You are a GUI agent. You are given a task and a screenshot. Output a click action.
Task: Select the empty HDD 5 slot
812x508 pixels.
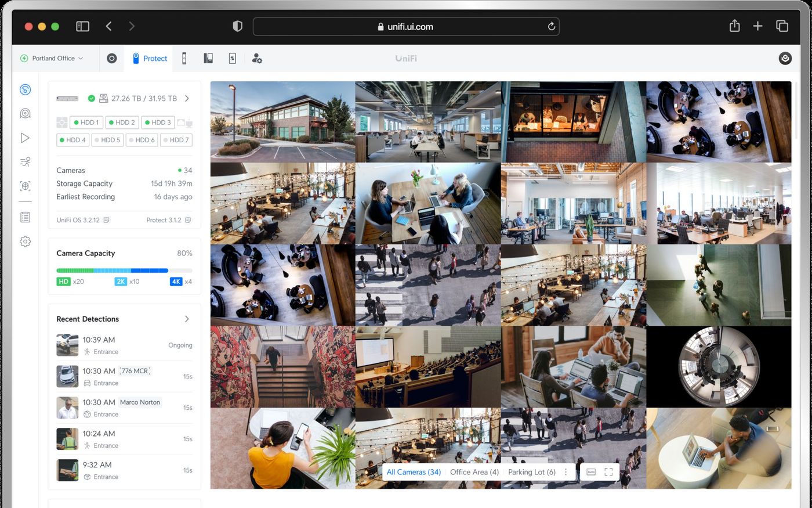[107, 140]
